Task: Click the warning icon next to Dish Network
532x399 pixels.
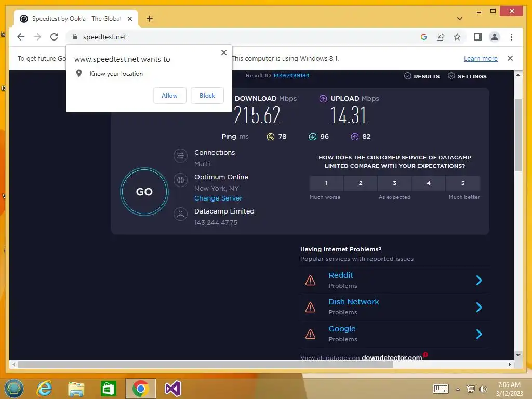Action: point(310,308)
